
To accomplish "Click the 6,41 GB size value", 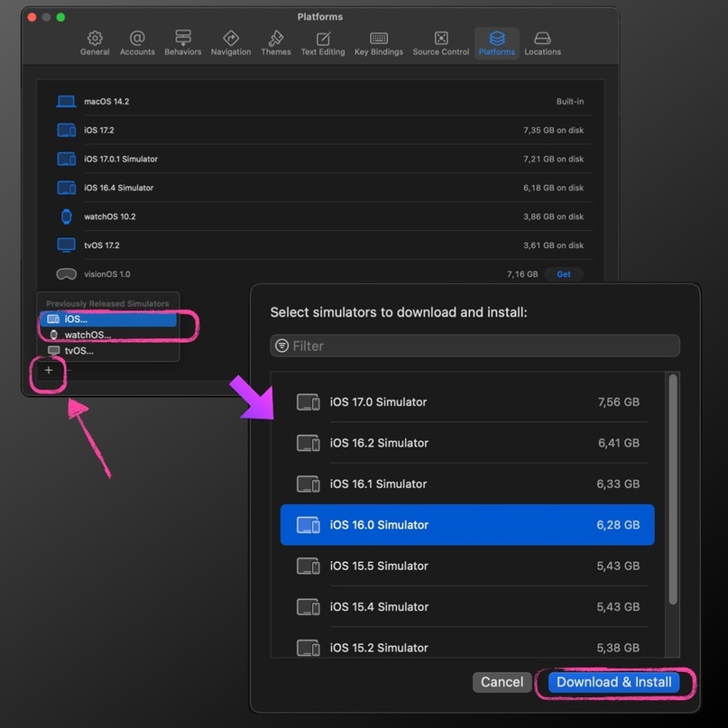I will coord(619,443).
